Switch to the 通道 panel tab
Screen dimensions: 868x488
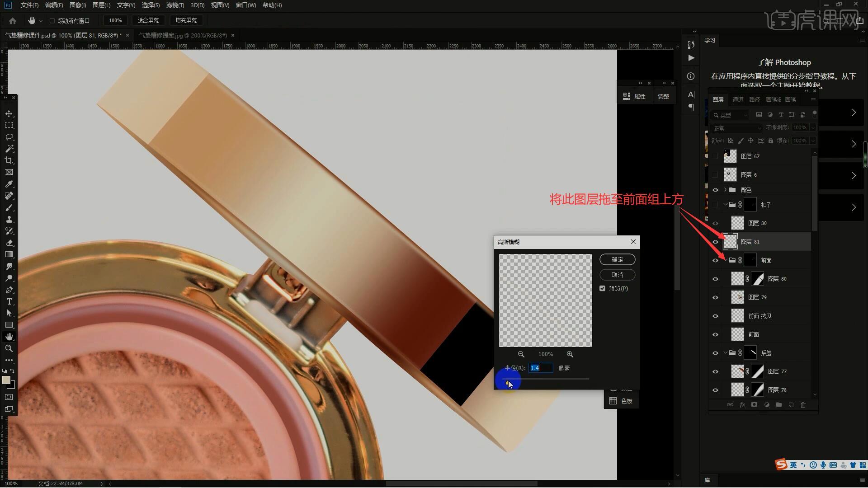click(x=738, y=99)
